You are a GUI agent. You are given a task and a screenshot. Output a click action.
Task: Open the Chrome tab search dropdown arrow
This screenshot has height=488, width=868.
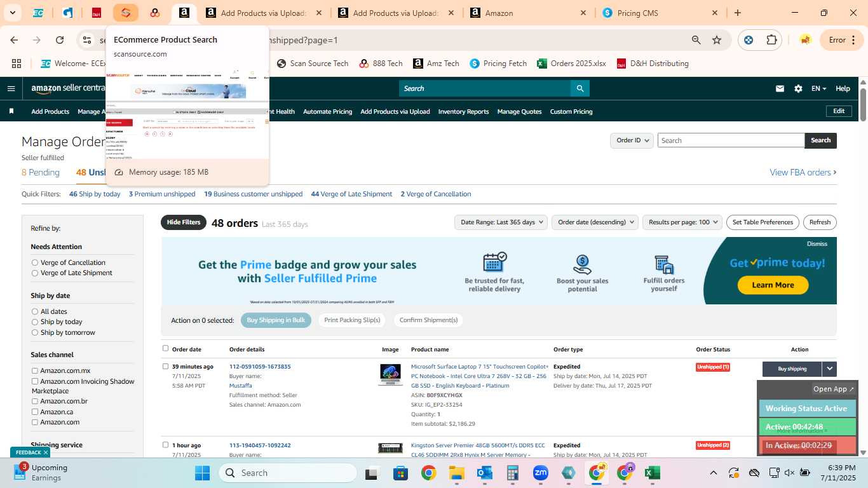pos(12,13)
